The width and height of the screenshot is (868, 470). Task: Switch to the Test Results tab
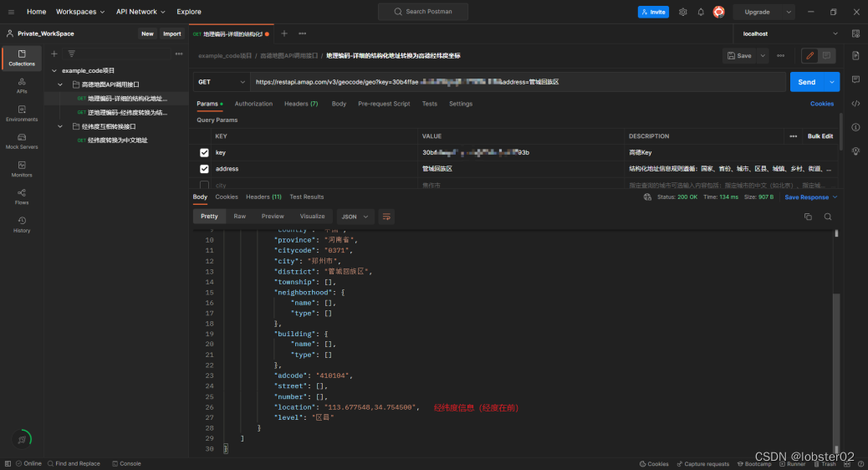[307, 197]
